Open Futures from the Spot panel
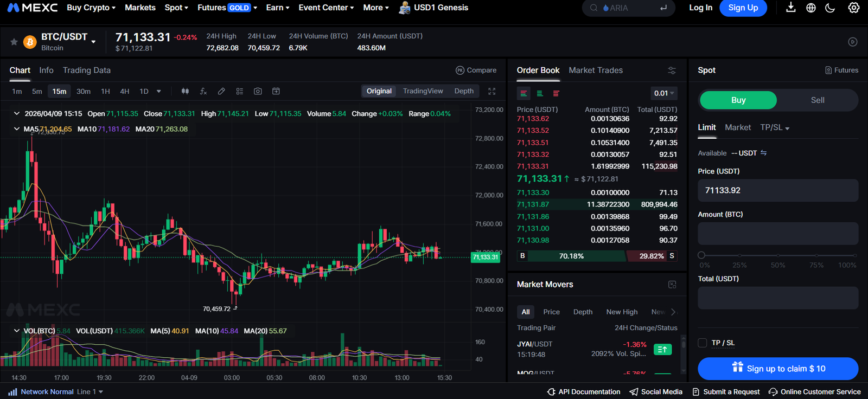 (841, 70)
